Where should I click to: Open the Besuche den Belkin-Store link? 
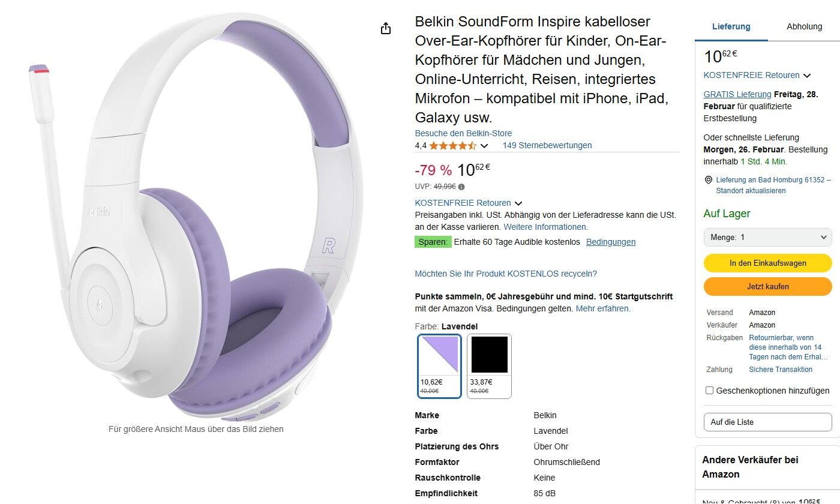pyautogui.click(x=464, y=133)
